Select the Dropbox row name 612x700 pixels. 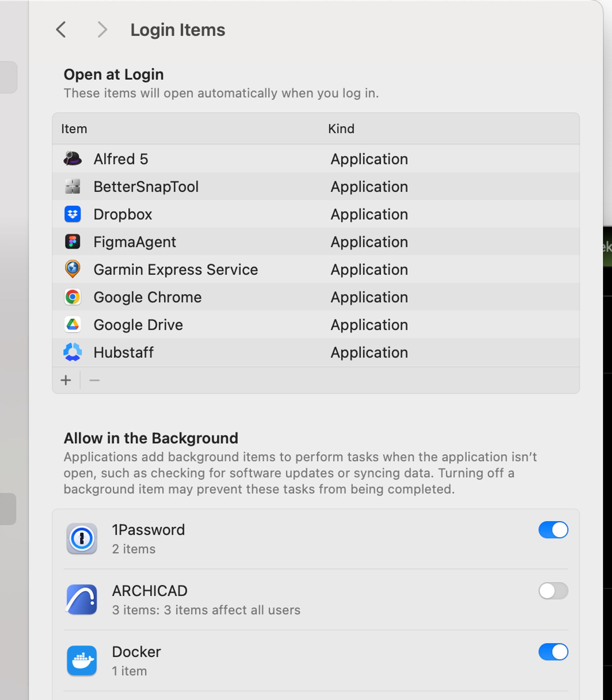pos(123,214)
